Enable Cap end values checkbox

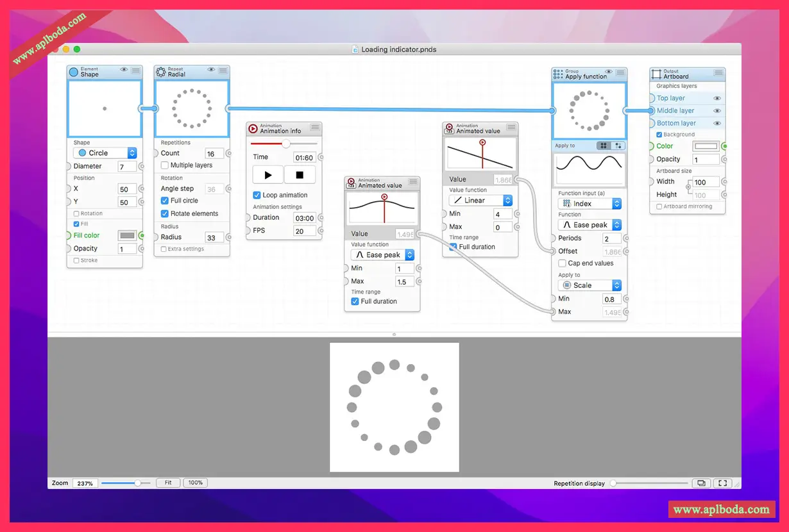click(x=562, y=263)
